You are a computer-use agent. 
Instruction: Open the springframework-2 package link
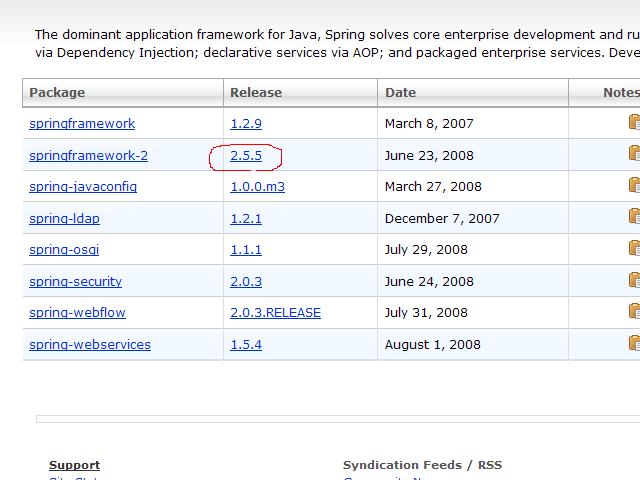click(89, 156)
